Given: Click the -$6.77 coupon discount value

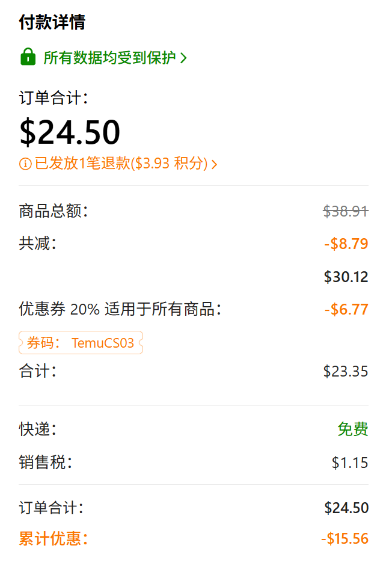Looking at the screenshot, I should (346, 310).
